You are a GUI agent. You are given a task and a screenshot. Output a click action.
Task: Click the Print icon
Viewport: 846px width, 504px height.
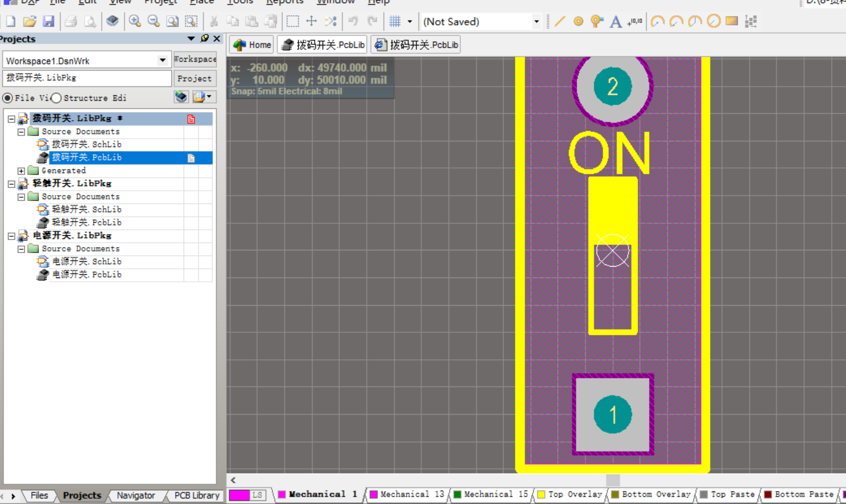pos(71,22)
